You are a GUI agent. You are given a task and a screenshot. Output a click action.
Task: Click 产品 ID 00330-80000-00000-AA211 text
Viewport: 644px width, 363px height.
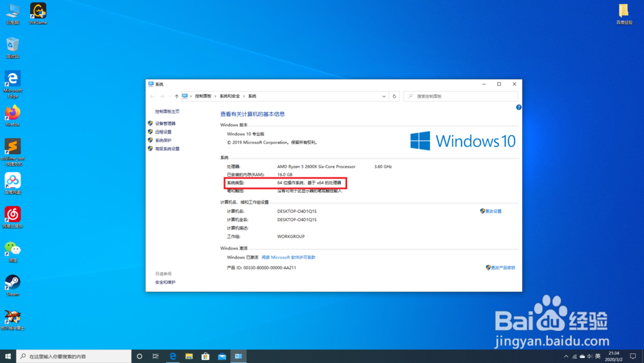click(261, 268)
